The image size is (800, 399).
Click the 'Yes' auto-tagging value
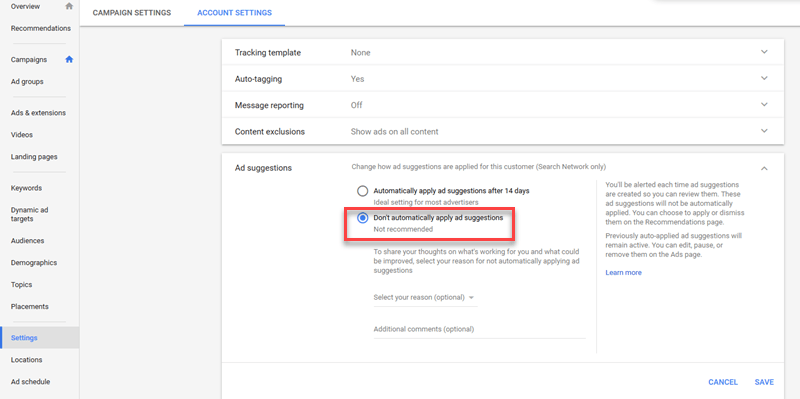coord(358,79)
